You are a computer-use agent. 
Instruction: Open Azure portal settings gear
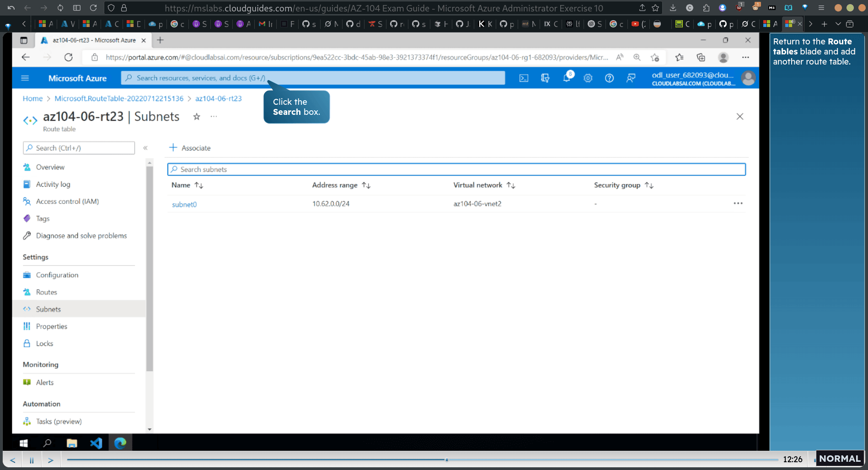tap(588, 78)
